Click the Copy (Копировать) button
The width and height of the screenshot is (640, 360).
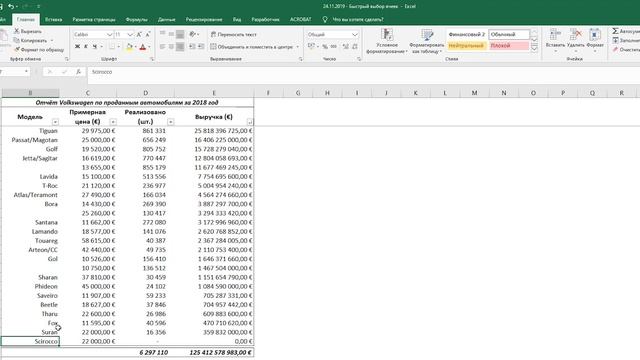coord(31,40)
